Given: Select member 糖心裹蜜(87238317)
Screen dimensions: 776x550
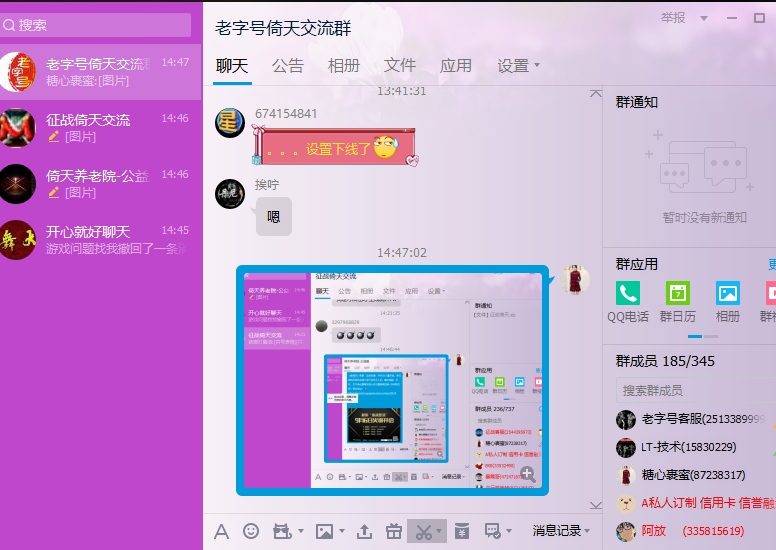Looking at the screenshot, I should coord(693,475).
